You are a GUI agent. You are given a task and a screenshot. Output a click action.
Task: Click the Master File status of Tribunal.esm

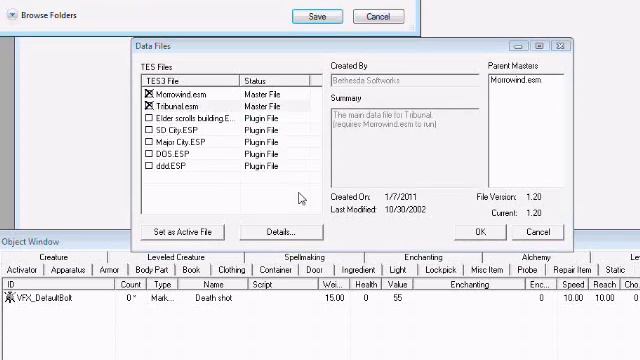click(x=262, y=106)
